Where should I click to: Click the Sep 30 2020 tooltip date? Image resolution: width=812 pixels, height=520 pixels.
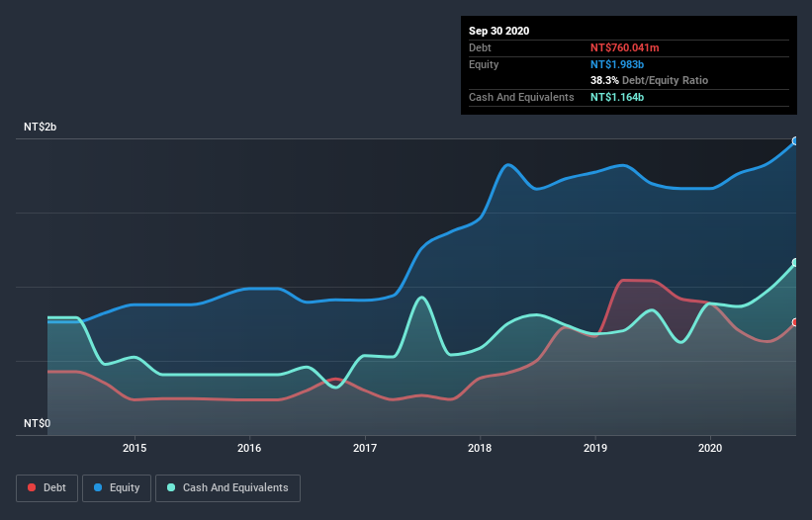(498, 31)
